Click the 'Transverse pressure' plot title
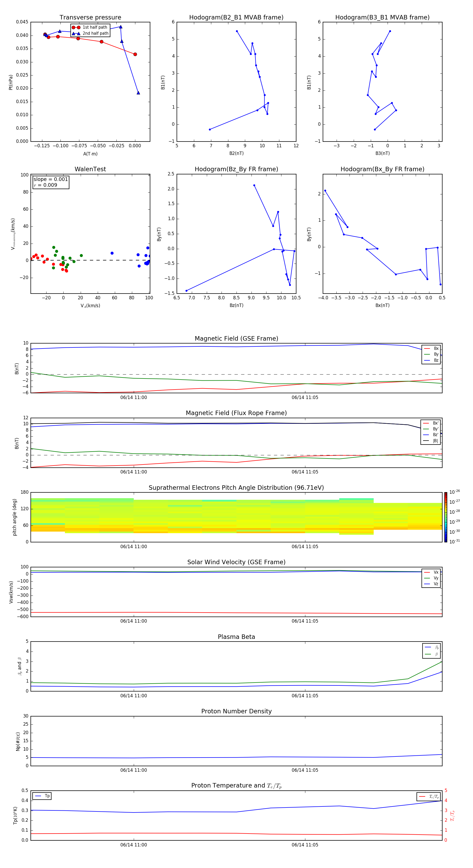This screenshot has height=868, width=473. click(x=90, y=18)
